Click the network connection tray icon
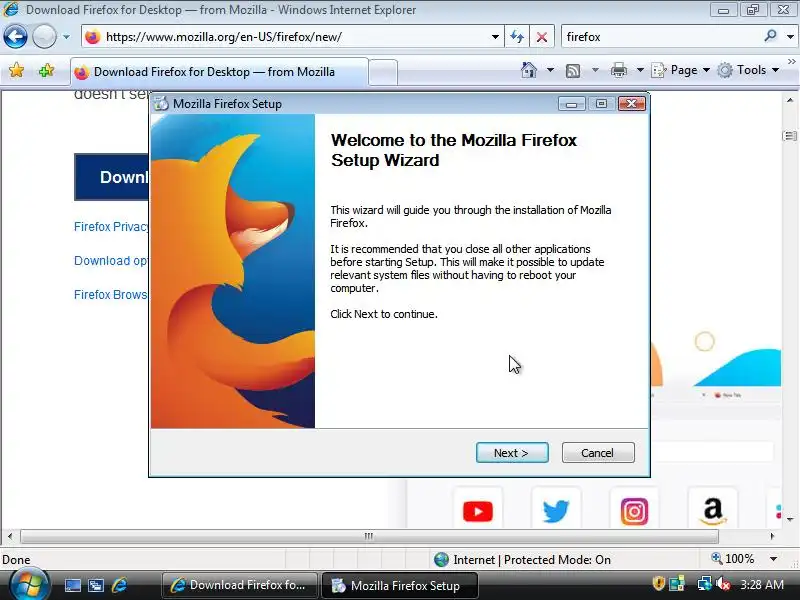The height and width of the screenshot is (600, 800). pyautogui.click(x=705, y=584)
